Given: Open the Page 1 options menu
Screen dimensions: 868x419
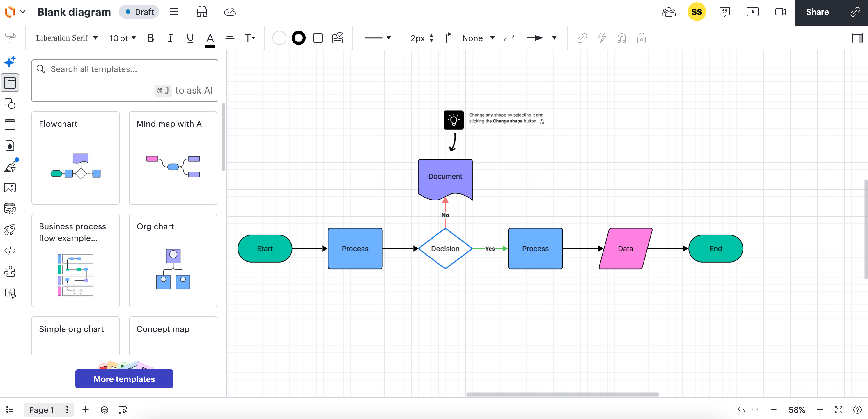Looking at the screenshot, I should (x=67, y=410).
